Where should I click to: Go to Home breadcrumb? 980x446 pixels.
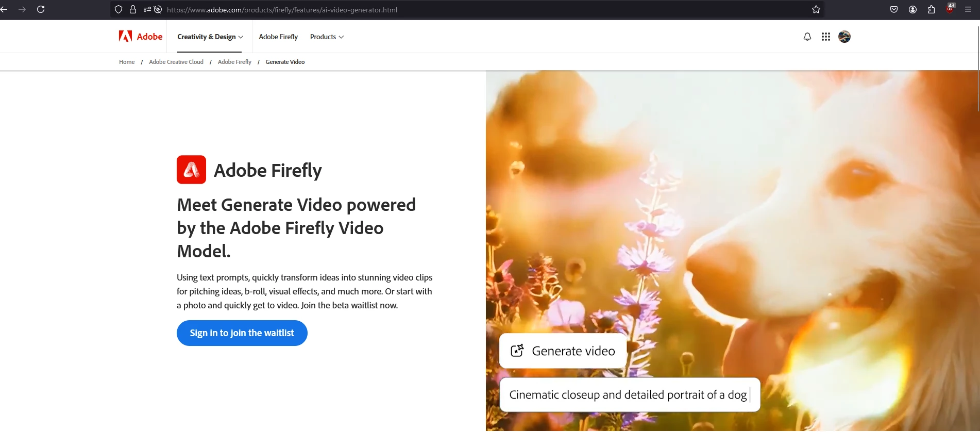pyautogui.click(x=127, y=62)
